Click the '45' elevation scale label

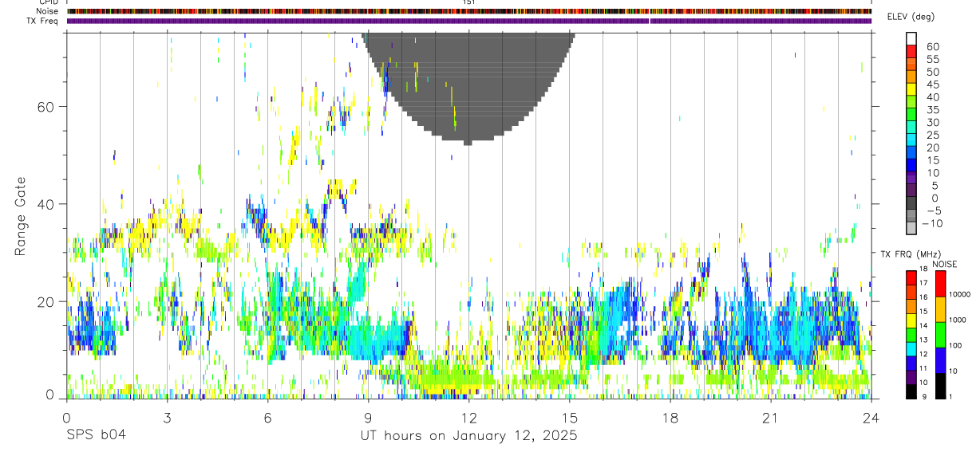point(932,85)
